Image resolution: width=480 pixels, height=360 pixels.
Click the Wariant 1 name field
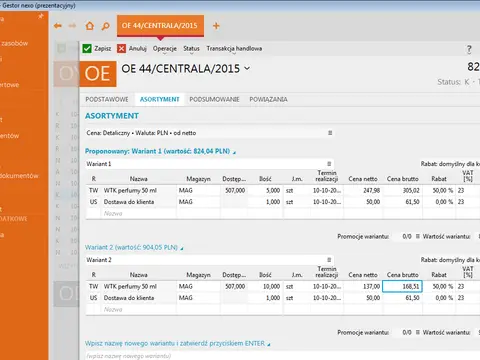[x=209, y=164]
